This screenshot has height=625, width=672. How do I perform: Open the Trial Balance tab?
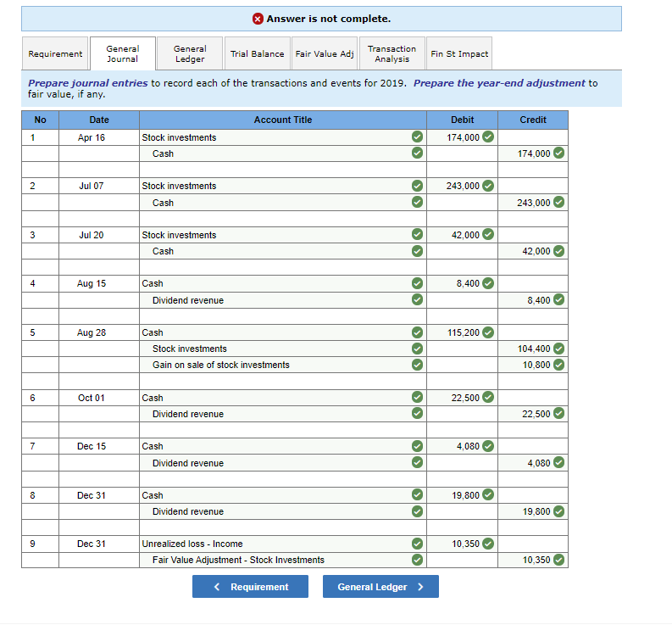[257, 53]
